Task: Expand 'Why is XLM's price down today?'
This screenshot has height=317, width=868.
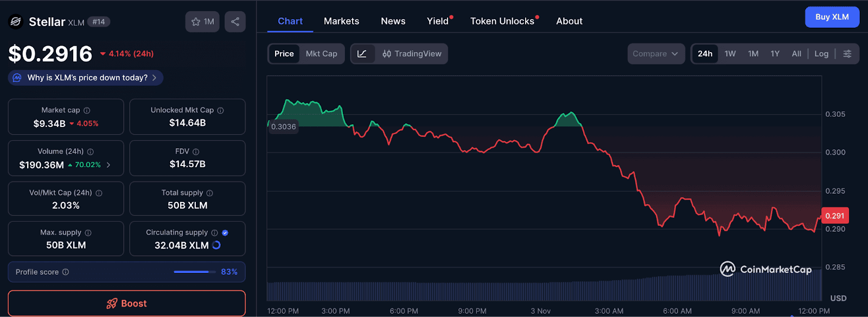Action: click(x=86, y=78)
